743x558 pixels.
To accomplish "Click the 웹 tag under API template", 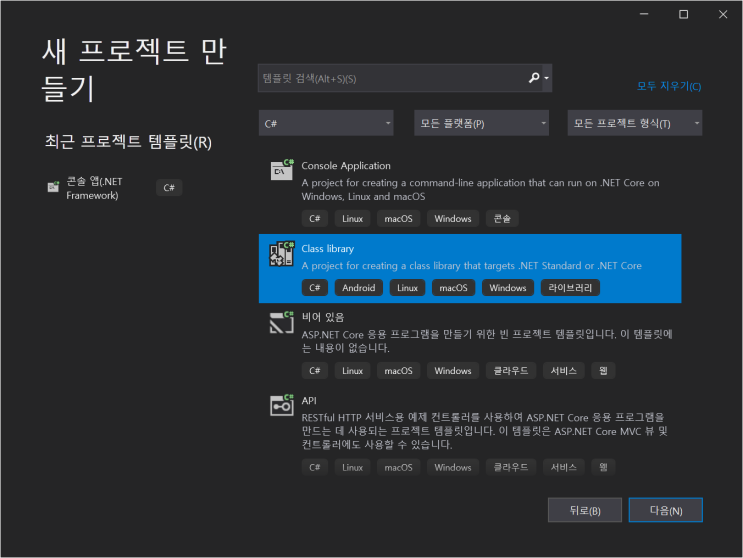I will (603, 467).
